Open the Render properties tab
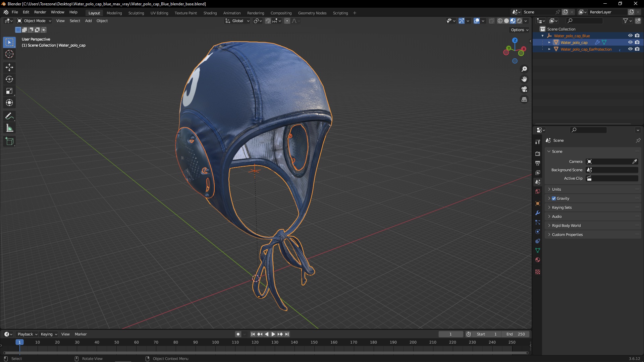This screenshot has width=644, height=362. pos(538,154)
